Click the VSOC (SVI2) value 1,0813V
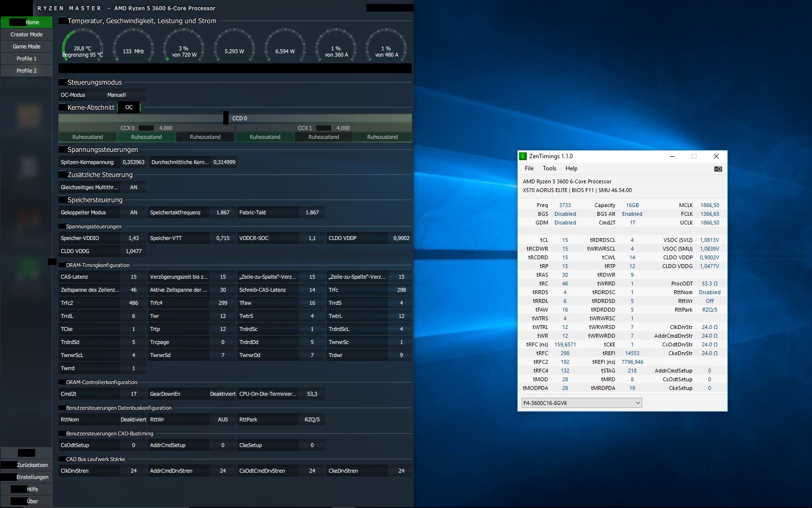The height and width of the screenshot is (508, 812). click(710, 240)
